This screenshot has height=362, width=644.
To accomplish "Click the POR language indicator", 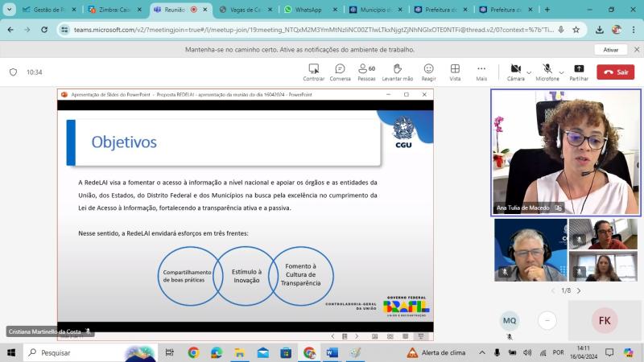I will click(558, 352).
